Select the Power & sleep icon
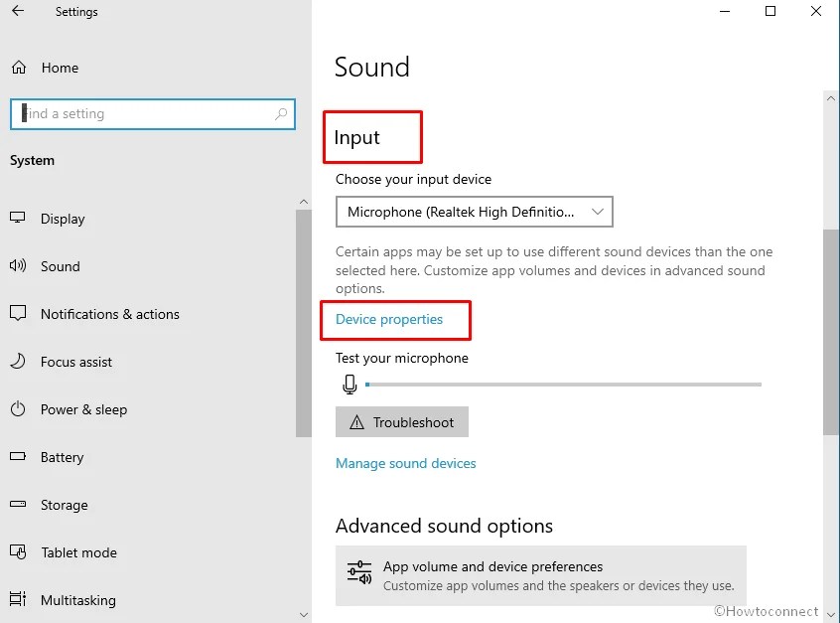The image size is (840, 623). pos(18,409)
